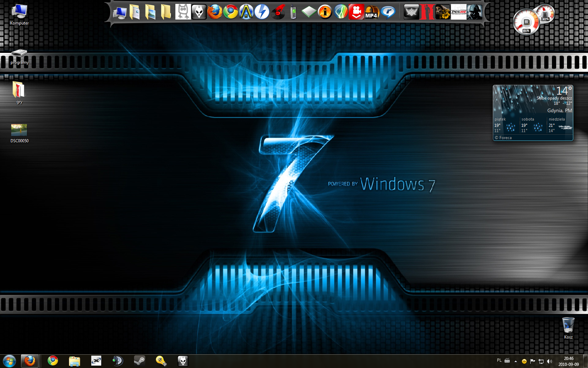Open TeamSpeak from the taskbar
Image resolution: width=588 pixels, height=368 pixels.
point(118,361)
